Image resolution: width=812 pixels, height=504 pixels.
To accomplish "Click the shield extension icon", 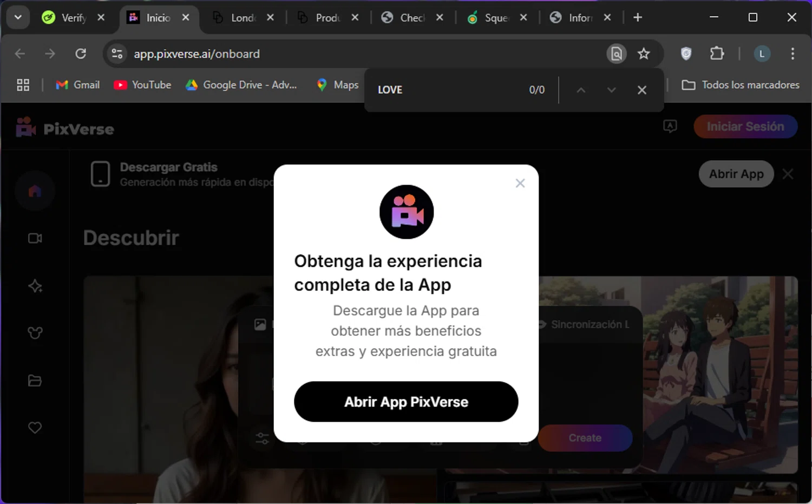I will click(686, 53).
